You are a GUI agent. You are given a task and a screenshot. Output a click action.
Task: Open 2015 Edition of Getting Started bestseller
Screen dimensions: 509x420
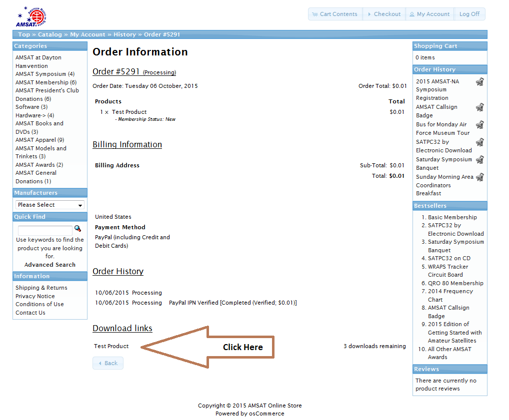coord(455,333)
